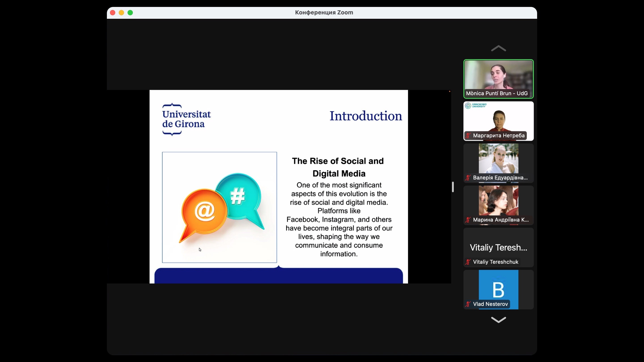Image resolution: width=644 pixels, height=362 pixels.
Task: Click Валерія Едуардівна's muted microphone icon
Action: tap(468, 178)
